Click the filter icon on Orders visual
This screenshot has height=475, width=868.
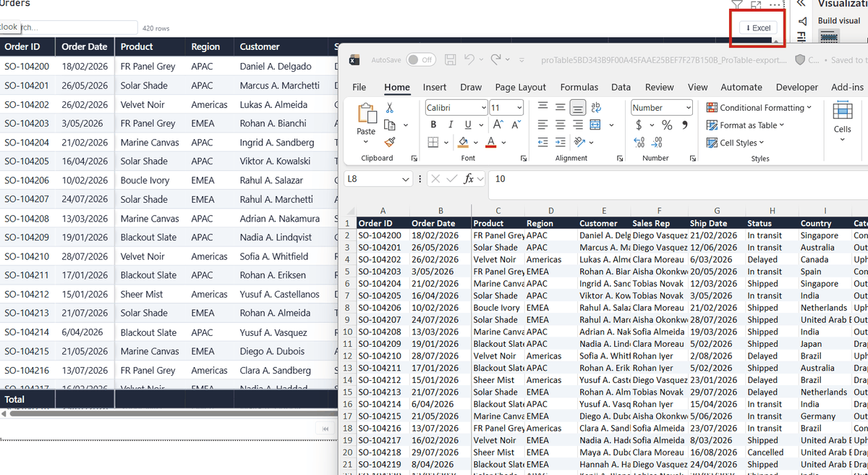tap(737, 4)
